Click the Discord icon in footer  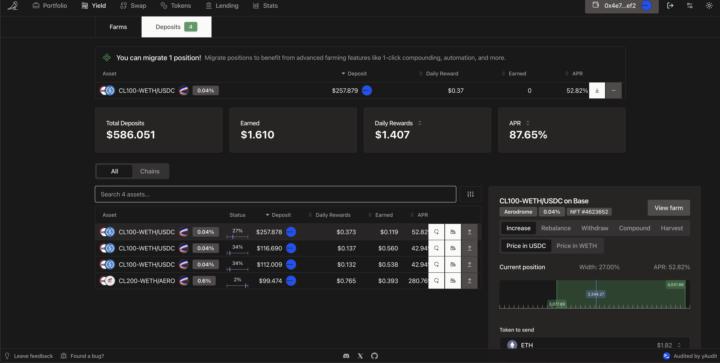(346, 356)
